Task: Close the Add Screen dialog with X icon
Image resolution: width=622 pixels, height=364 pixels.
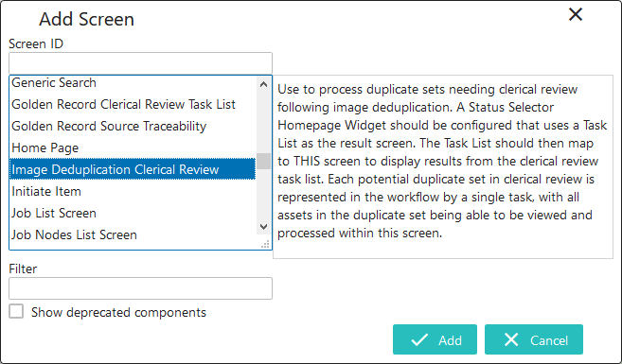Action: 576,15
